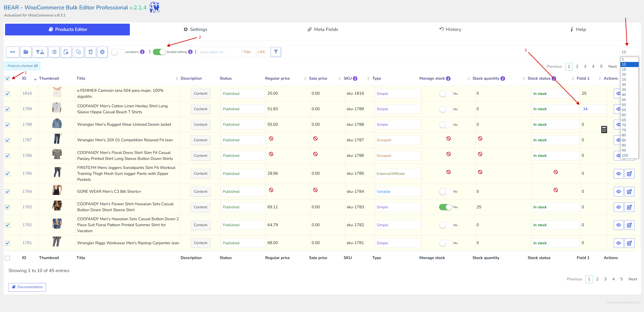Switch to the Help tab

[578, 29]
